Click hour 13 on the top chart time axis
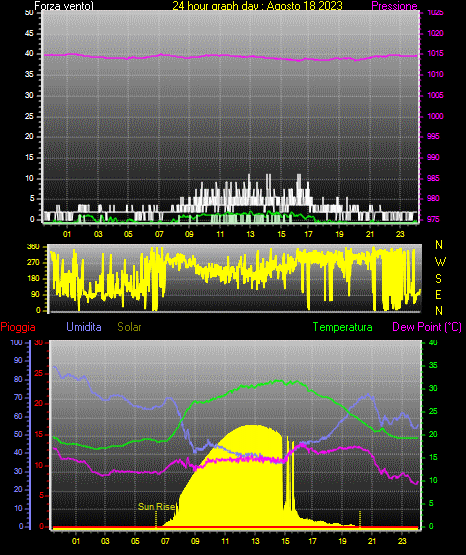Viewport: 466px width, 555px height. (251, 234)
